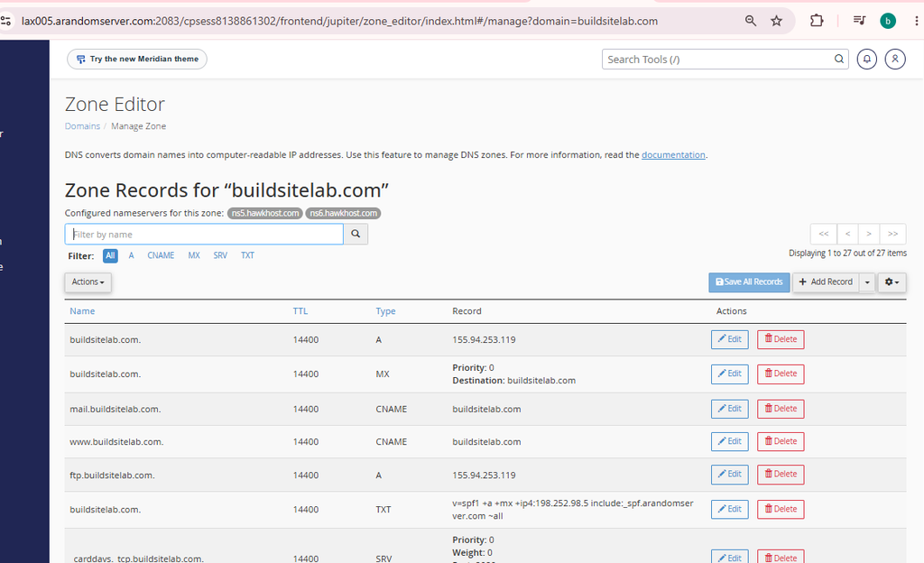Open the gear settings dropdown
Image resolution: width=924 pixels, height=563 pixels.
[892, 282]
